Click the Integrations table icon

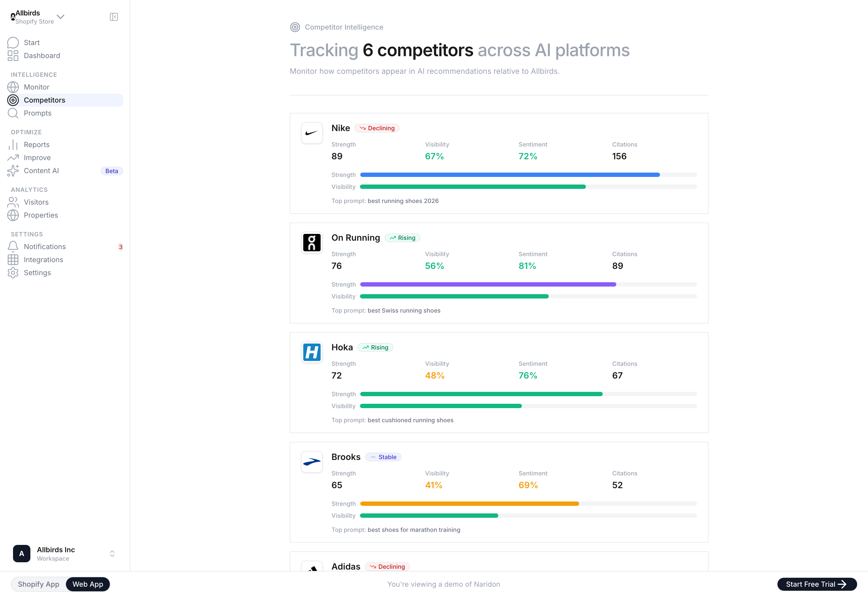13,260
